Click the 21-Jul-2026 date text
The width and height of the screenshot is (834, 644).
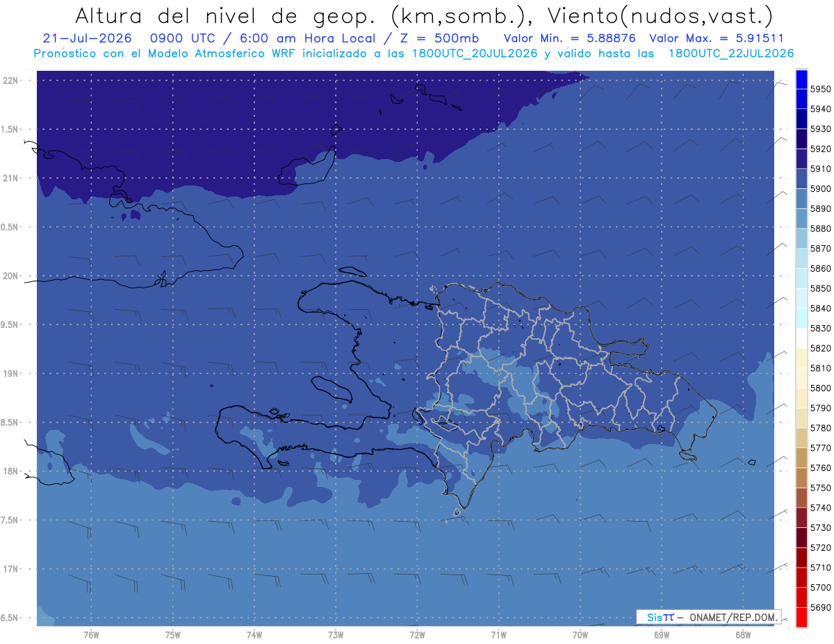click(x=87, y=38)
